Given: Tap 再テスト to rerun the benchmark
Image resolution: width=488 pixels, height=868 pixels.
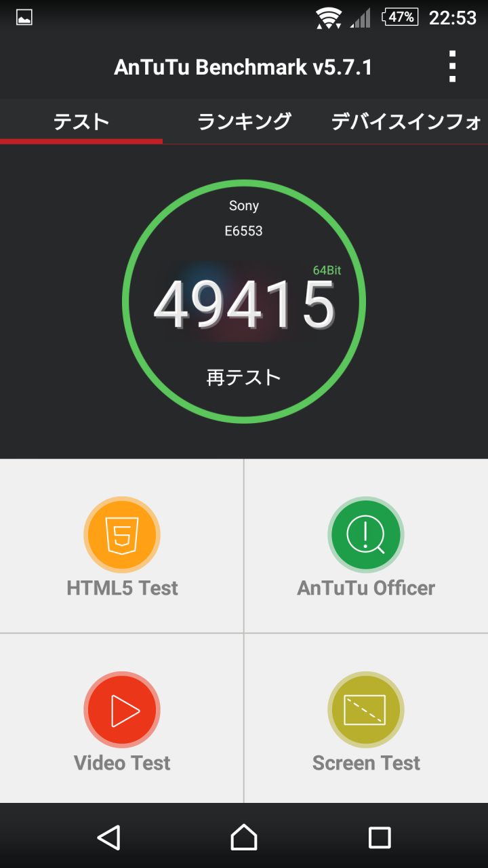Looking at the screenshot, I should coord(244,378).
